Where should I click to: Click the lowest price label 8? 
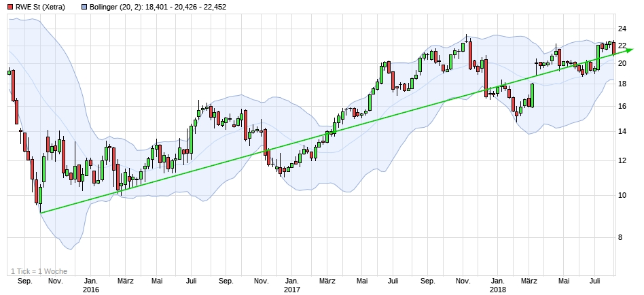pyautogui.click(x=620, y=238)
